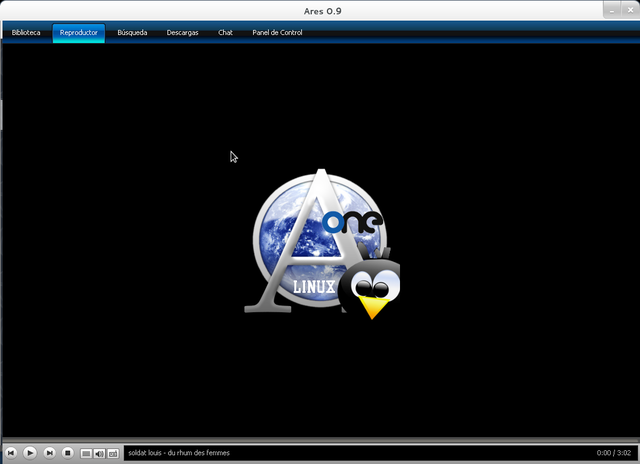This screenshot has height=464, width=640.
Task: Minimize the Ares 0.9 window
Action: [x=612, y=11]
